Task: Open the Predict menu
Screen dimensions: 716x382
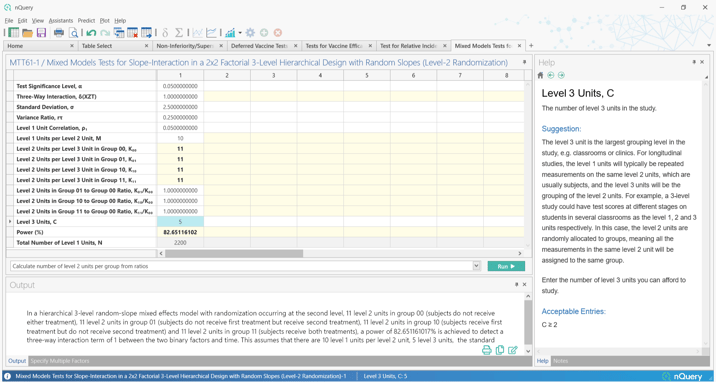Action: [x=86, y=21]
